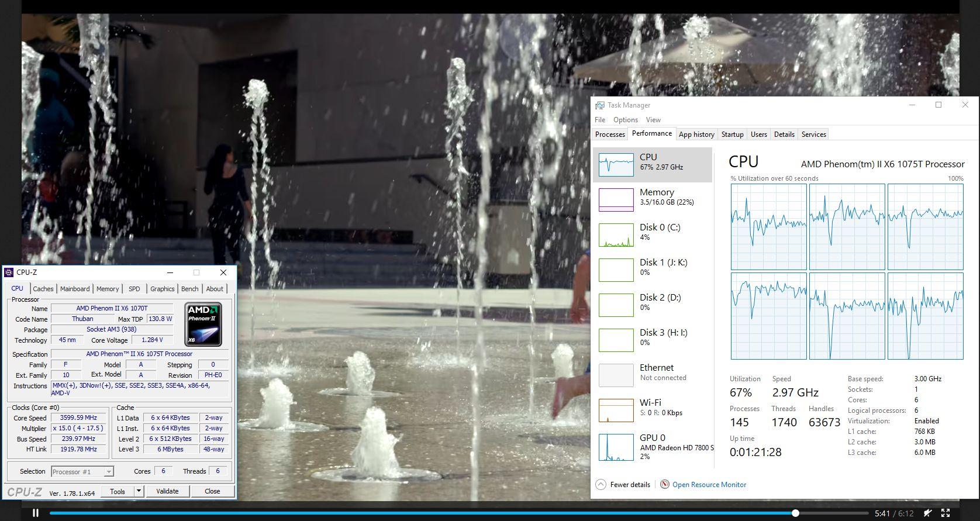The width and height of the screenshot is (980, 521).
Task: Enter fullscreen in the video player
Action: pos(946,513)
